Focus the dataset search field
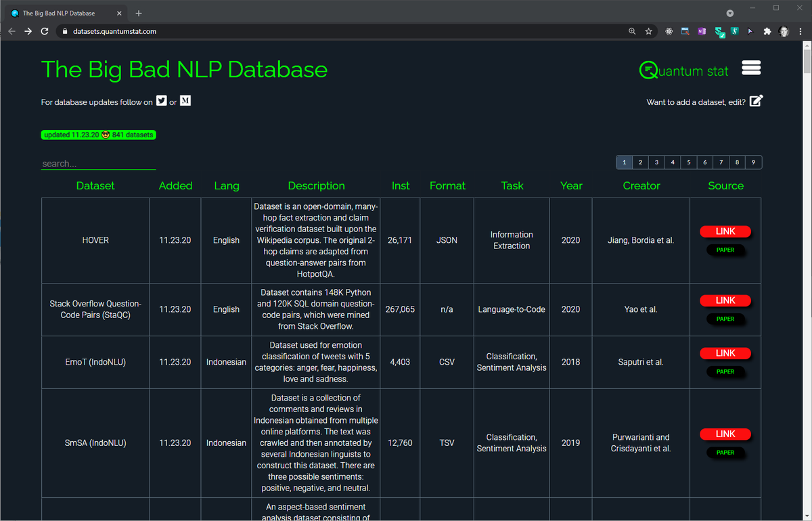Screen dimensions: 812x521 click(98, 164)
